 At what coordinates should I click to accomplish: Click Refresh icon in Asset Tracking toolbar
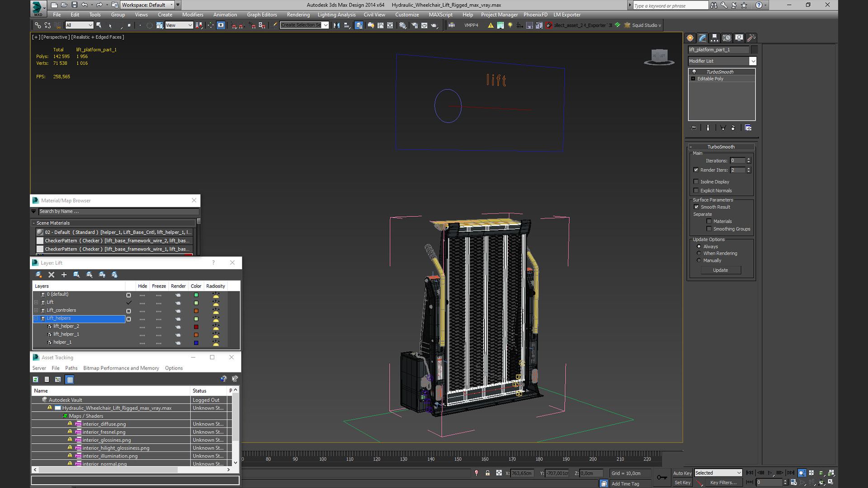coord(35,380)
